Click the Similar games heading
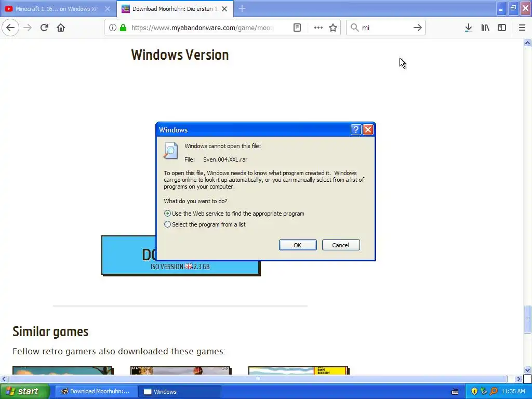 pos(50,331)
